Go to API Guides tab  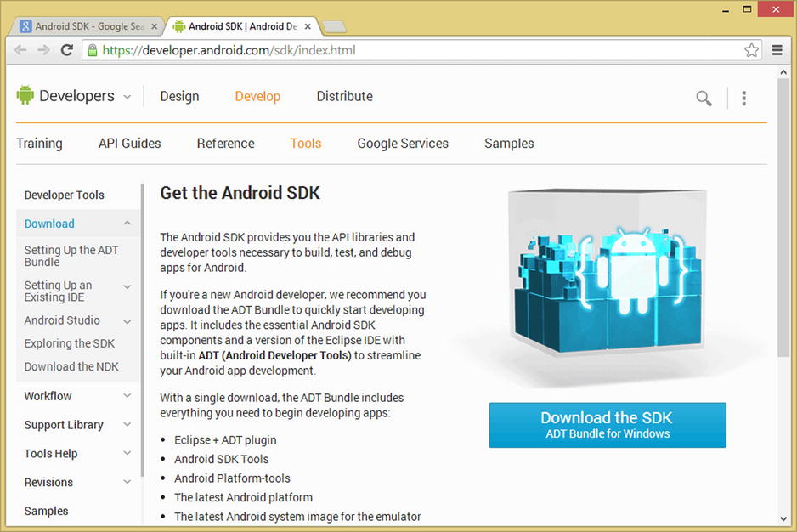(130, 144)
